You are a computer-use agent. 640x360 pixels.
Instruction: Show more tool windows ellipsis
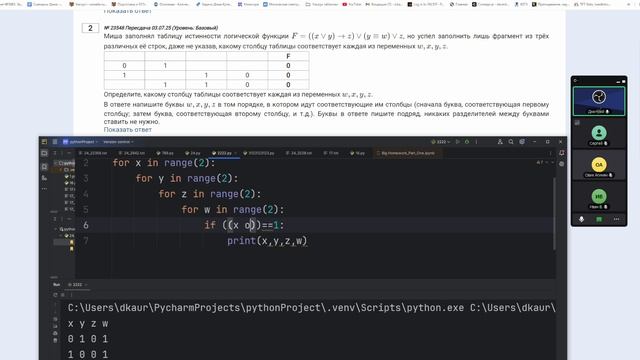44,189
